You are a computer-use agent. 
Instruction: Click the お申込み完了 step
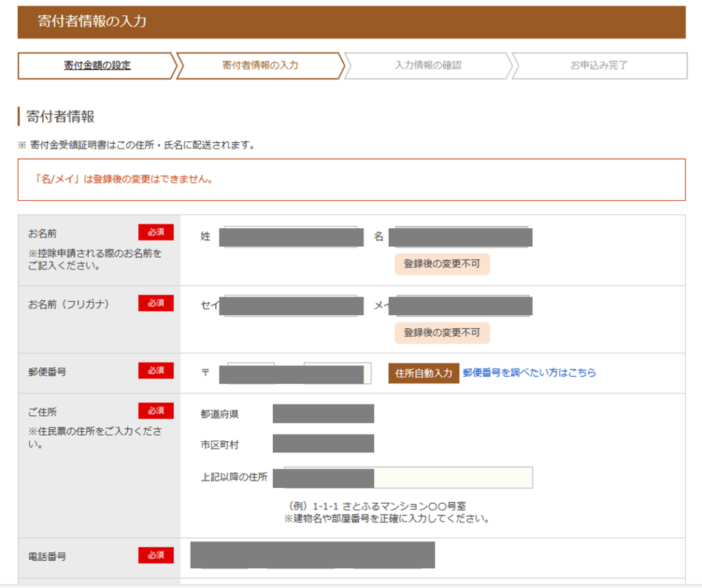(x=593, y=66)
